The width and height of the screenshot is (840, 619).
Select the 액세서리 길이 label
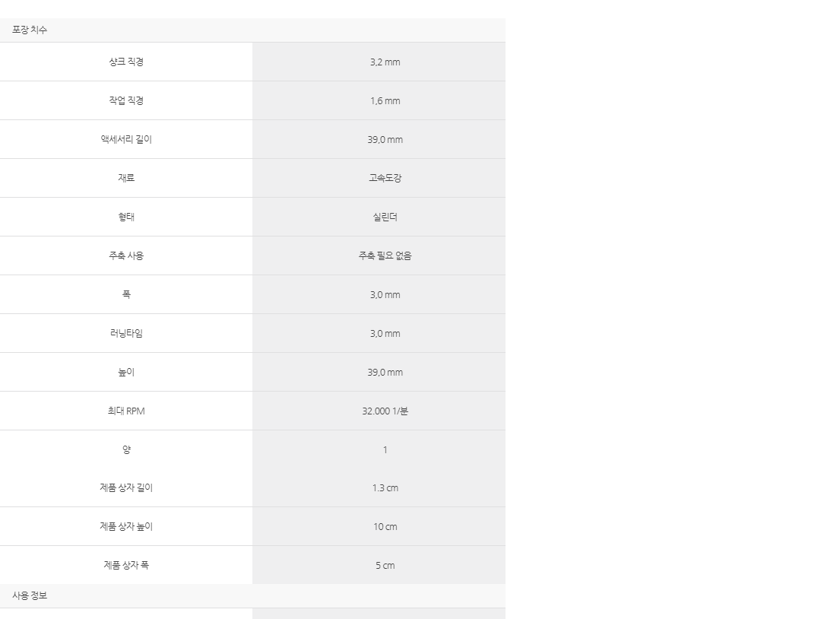pos(126,139)
